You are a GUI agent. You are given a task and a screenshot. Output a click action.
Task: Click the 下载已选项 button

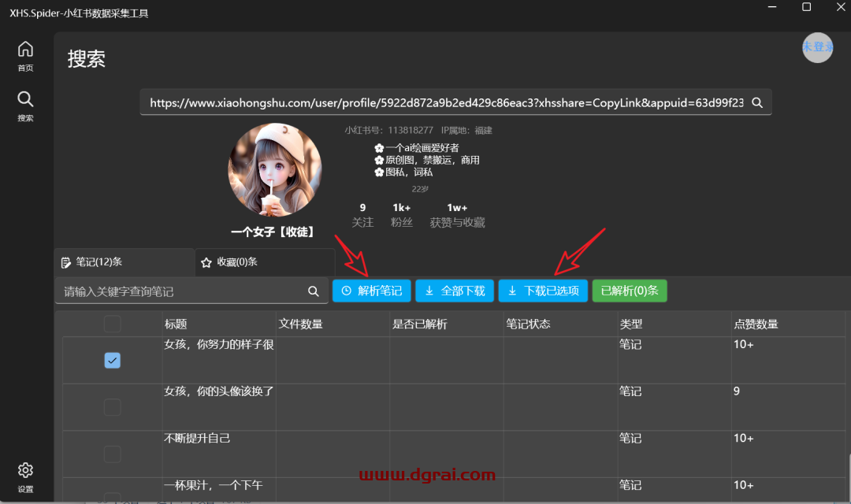pos(543,291)
